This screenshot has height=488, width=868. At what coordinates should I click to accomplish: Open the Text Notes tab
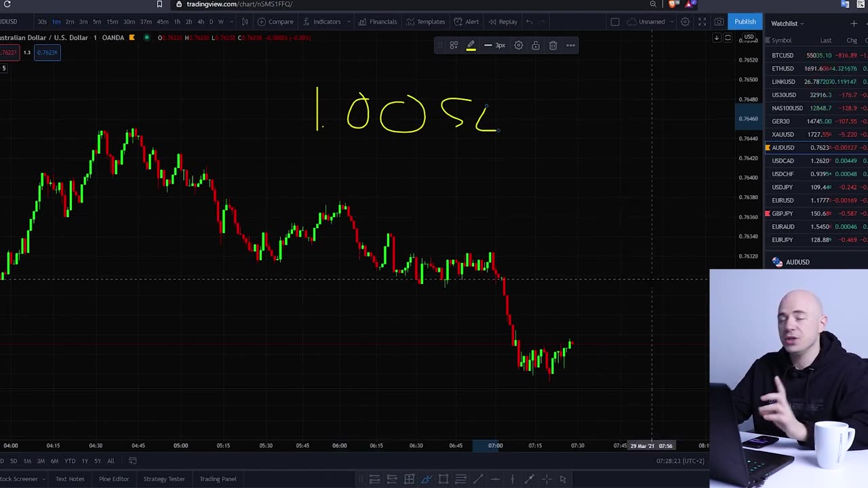[x=70, y=479]
